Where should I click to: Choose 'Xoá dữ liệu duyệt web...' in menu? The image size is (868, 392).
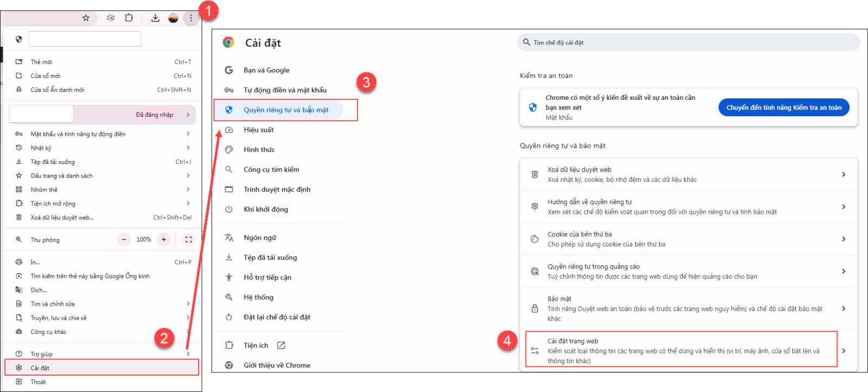pyautogui.click(x=103, y=218)
